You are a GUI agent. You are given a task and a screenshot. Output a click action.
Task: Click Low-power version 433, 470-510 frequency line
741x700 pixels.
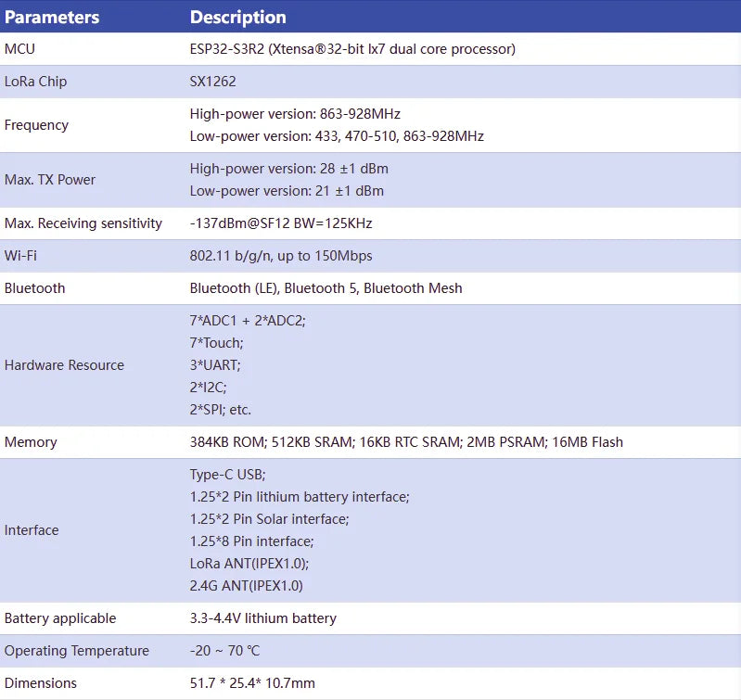click(337, 136)
